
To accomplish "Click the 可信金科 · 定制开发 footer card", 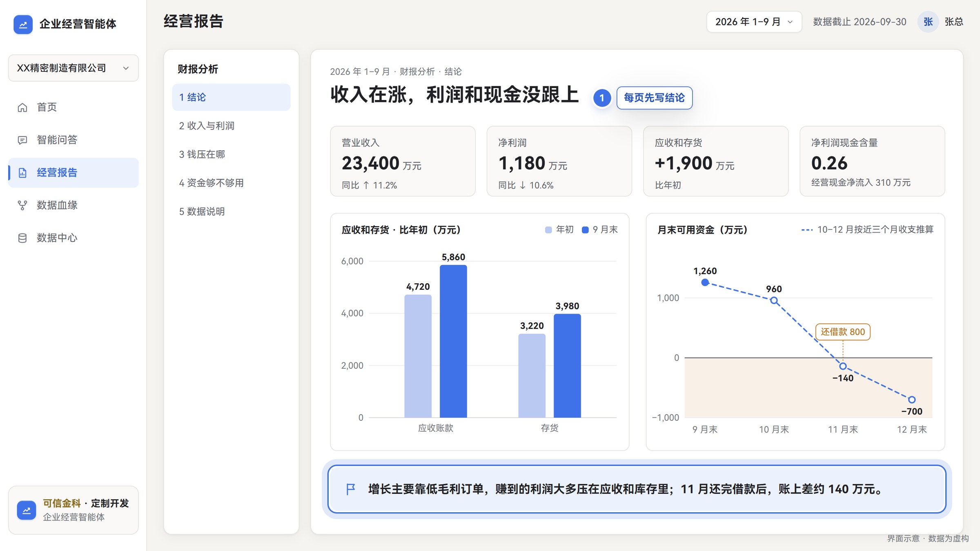I will coord(73,510).
